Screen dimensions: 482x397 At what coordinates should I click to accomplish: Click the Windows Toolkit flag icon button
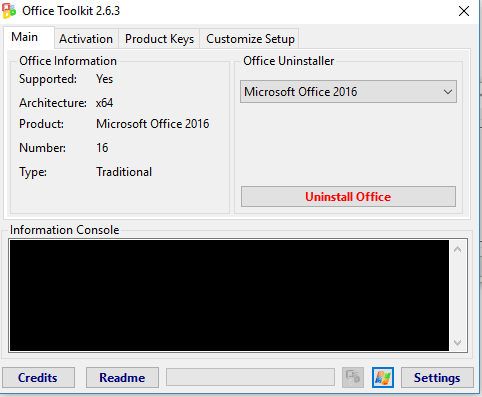[383, 377]
